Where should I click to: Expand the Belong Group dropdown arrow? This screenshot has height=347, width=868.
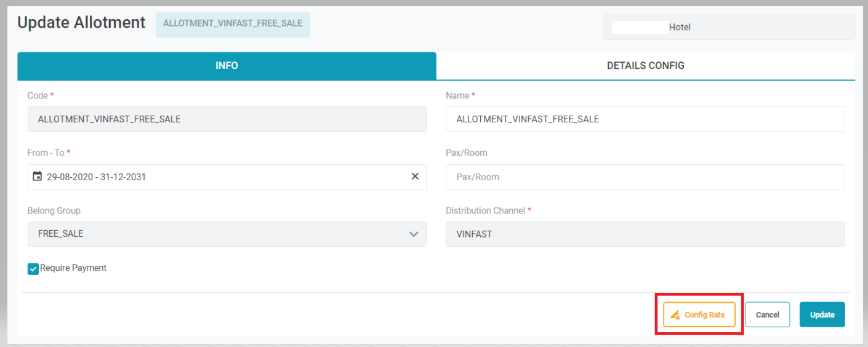(x=414, y=234)
